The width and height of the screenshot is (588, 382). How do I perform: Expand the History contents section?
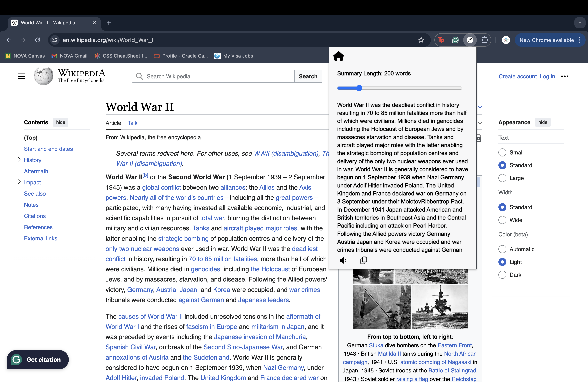[x=19, y=159]
